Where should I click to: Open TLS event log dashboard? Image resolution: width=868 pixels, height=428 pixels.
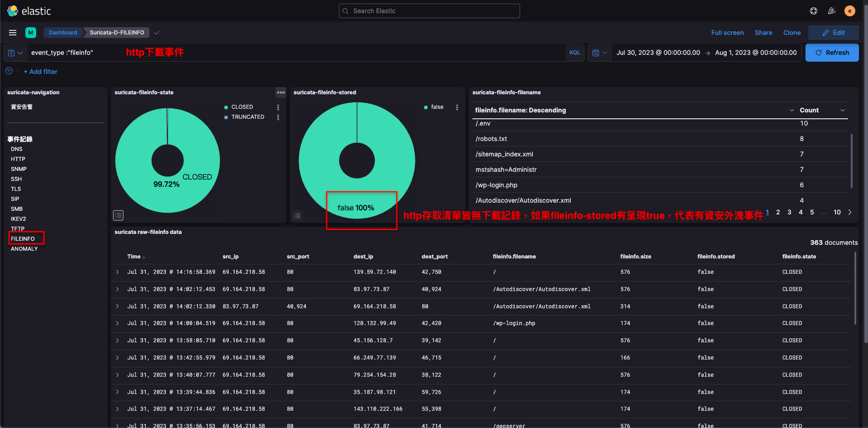click(16, 189)
